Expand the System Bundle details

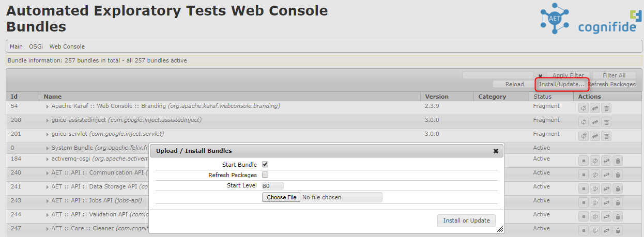click(48, 148)
